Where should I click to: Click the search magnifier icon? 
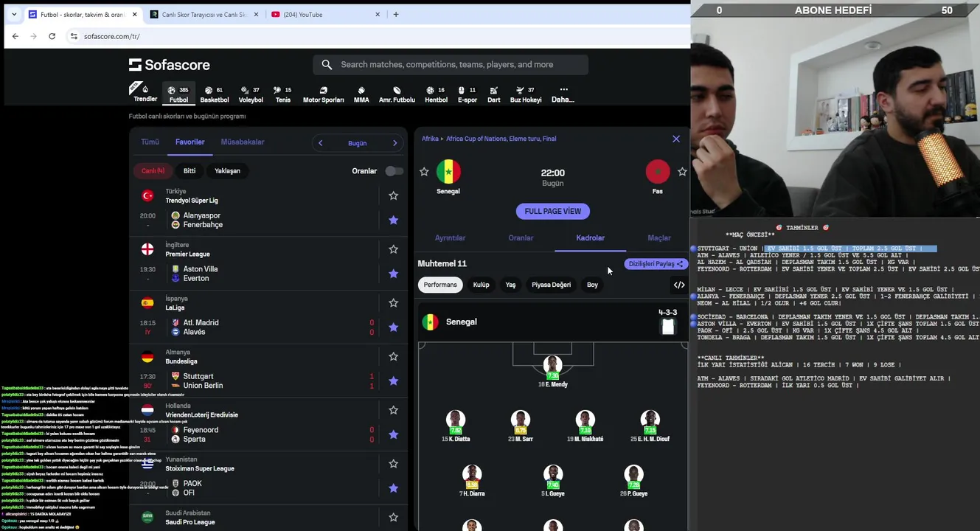[x=327, y=65]
